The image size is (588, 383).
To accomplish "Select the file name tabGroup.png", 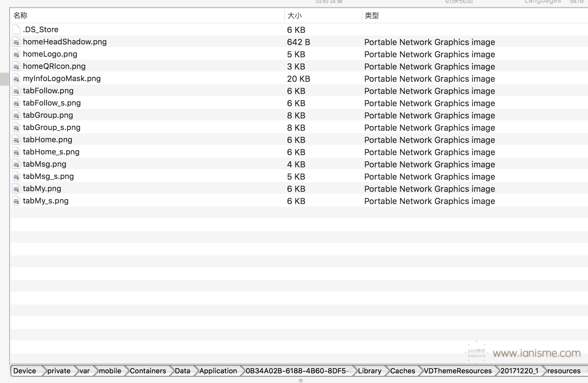I will point(48,115).
